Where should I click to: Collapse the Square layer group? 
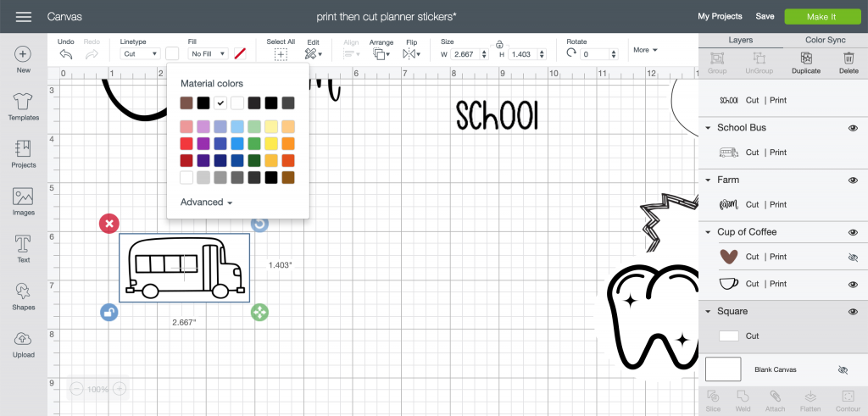(708, 312)
